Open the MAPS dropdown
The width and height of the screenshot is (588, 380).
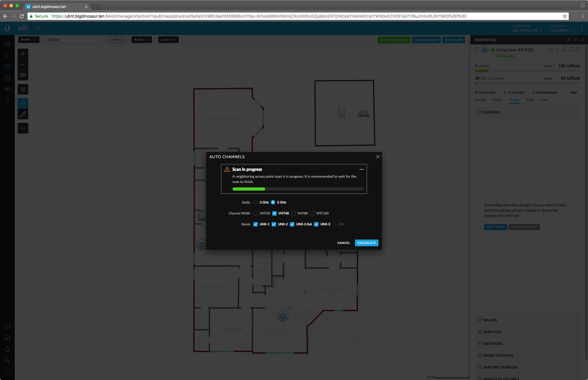click(x=29, y=40)
